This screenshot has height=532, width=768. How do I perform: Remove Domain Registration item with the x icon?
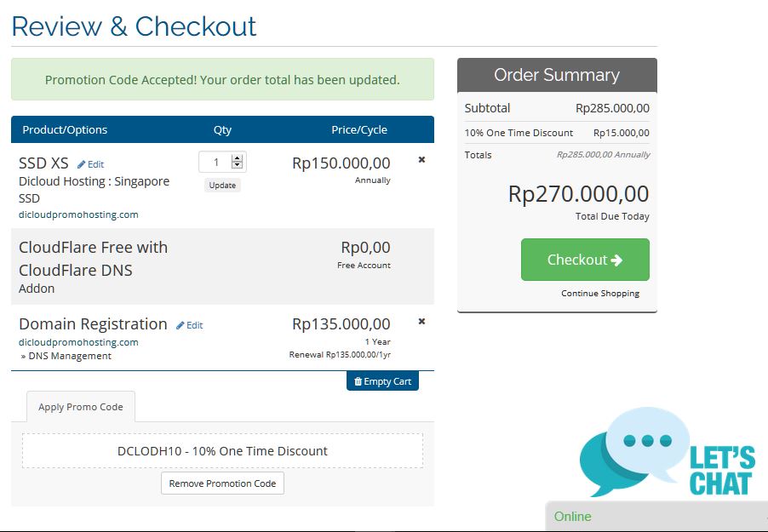pyautogui.click(x=421, y=322)
